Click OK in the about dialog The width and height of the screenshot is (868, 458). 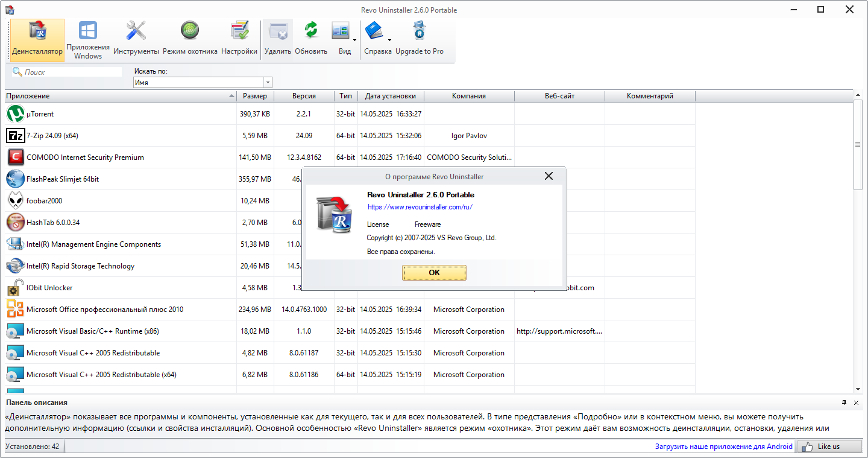click(434, 273)
